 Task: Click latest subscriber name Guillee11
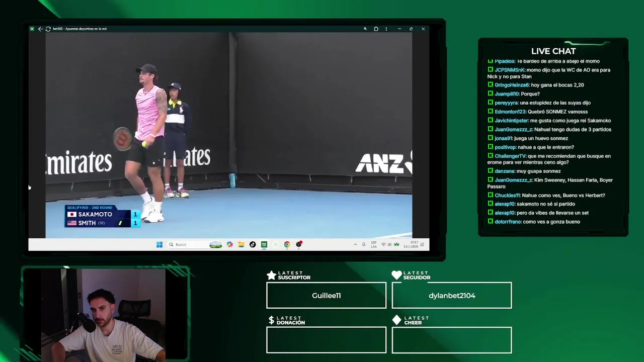coord(326,296)
